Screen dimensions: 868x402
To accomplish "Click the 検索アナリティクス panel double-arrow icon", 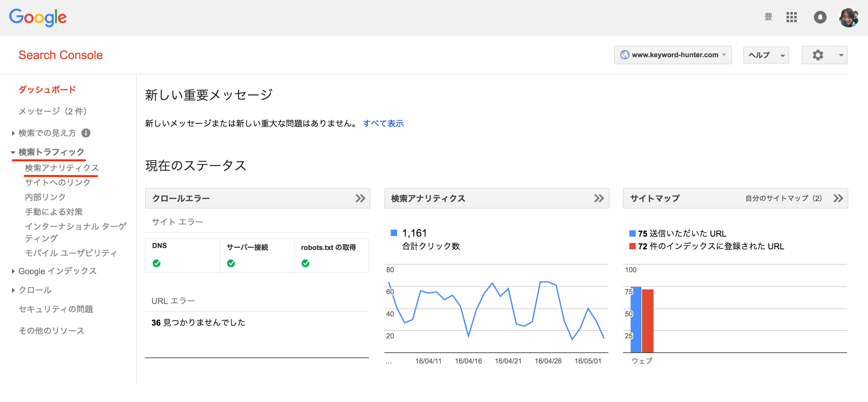I will (599, 198).
